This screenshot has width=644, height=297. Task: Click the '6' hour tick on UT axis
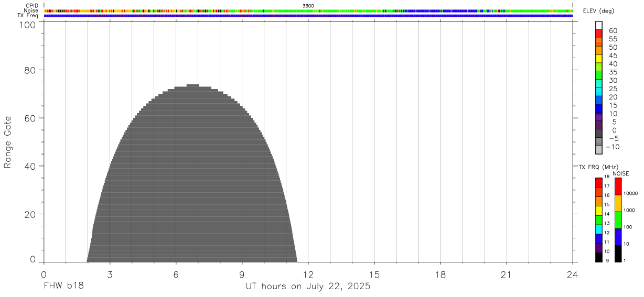tap(176, 274)
